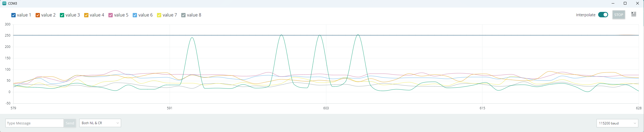Hide the value 2 series
This screenshot has height=132, width=644.
[38, 15]
